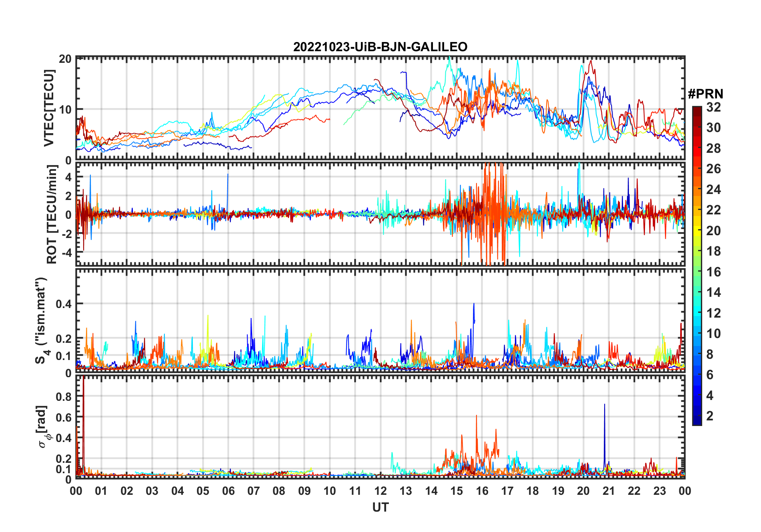Click the 14 tick on PRN colorbar
This screenshot has width=761, height=532.
point(713,292)
